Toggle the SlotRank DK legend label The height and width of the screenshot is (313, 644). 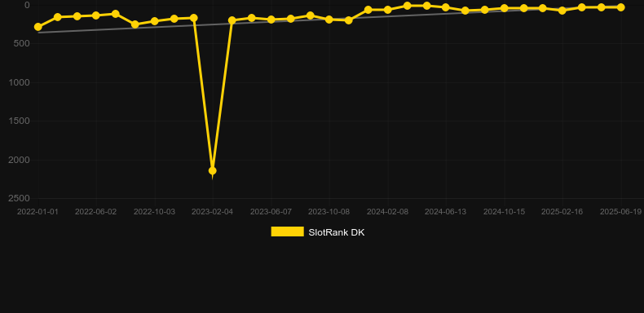(337, 232)
